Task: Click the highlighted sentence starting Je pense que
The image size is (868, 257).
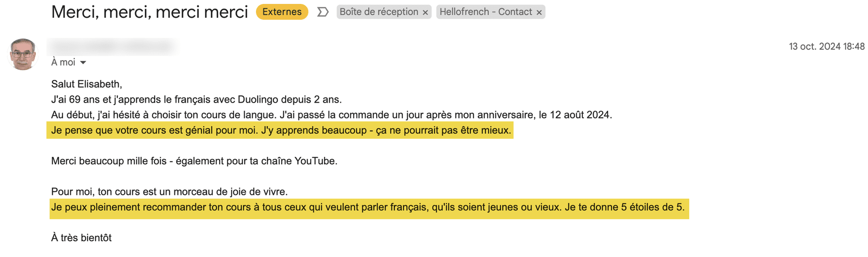Action: [x=281, y=130]
